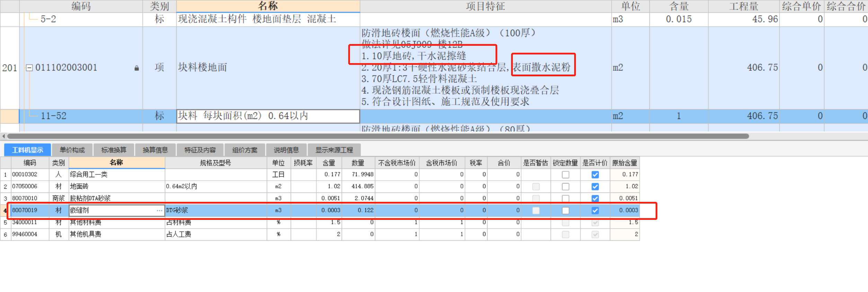The width and height of the screenshot is (868, 292).
Task: Open the 单价构成 tab
Action: [72, 150]
